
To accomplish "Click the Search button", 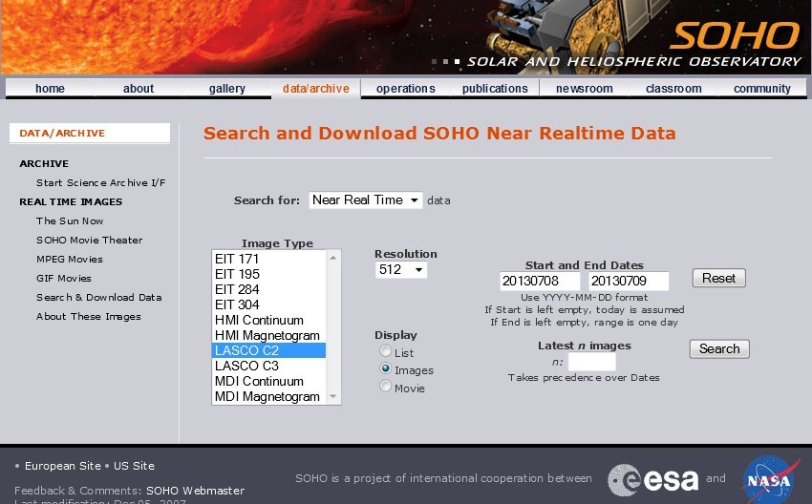I will [719, 348].
